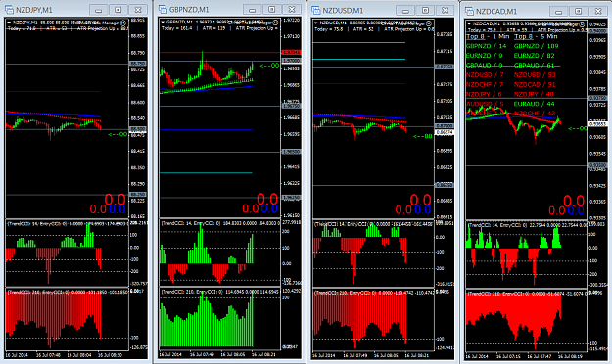Image resolution: width=612 pixels, height=364 pixels.
Task: Click the NZDCAD,M1 window chart icon
Action: [470, 11]
